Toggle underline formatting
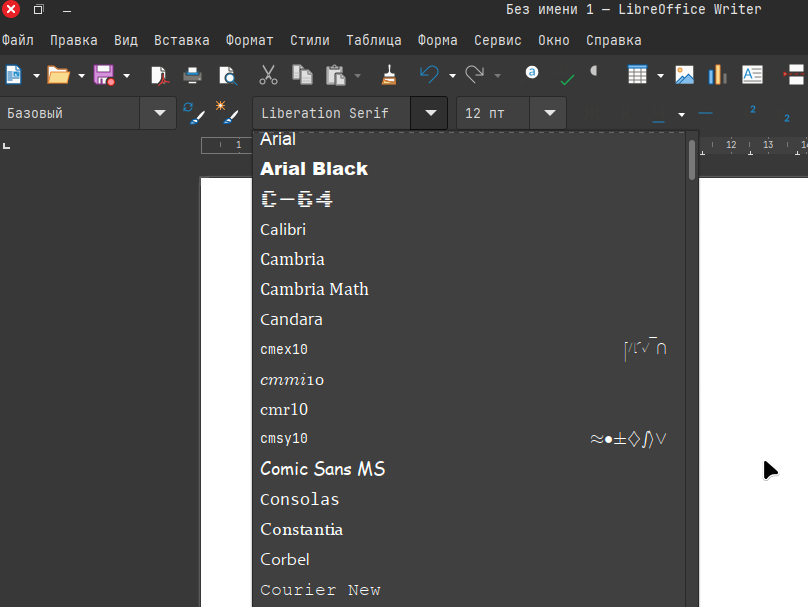 coord(657,112)
